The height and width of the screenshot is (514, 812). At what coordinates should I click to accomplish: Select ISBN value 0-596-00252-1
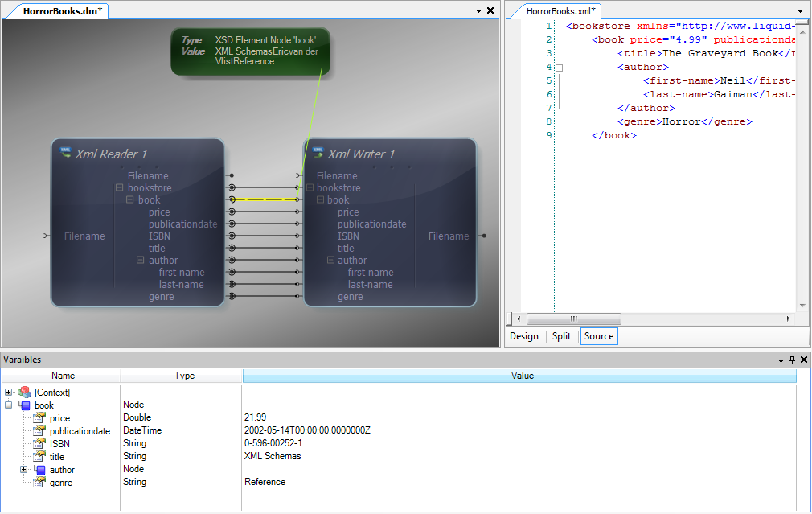[x=273, y=443]
